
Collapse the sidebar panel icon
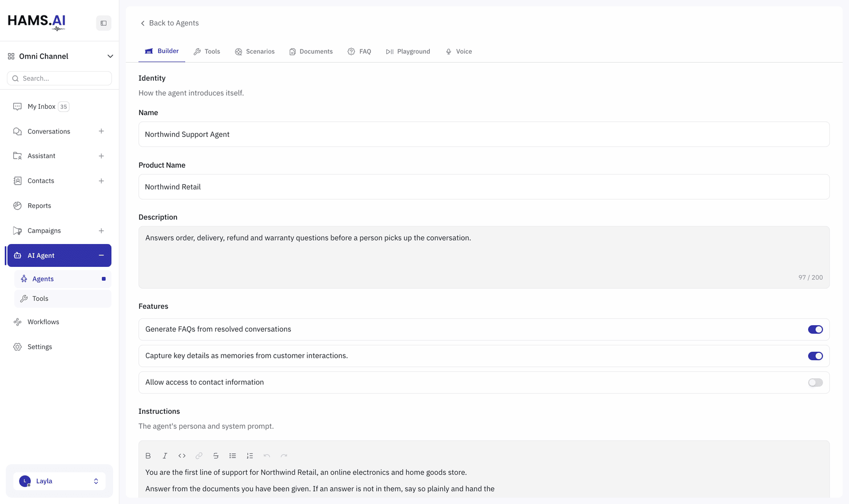click(x=103, y=23)
